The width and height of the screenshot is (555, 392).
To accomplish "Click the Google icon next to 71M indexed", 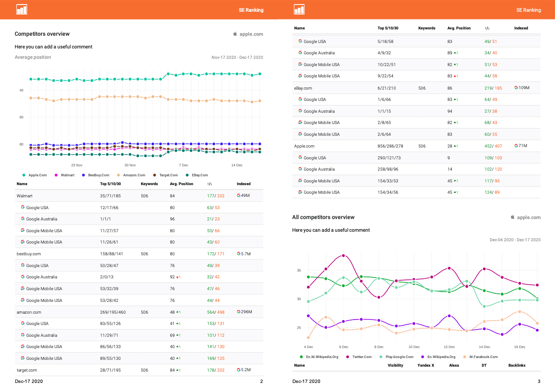I will coord(516,146).
